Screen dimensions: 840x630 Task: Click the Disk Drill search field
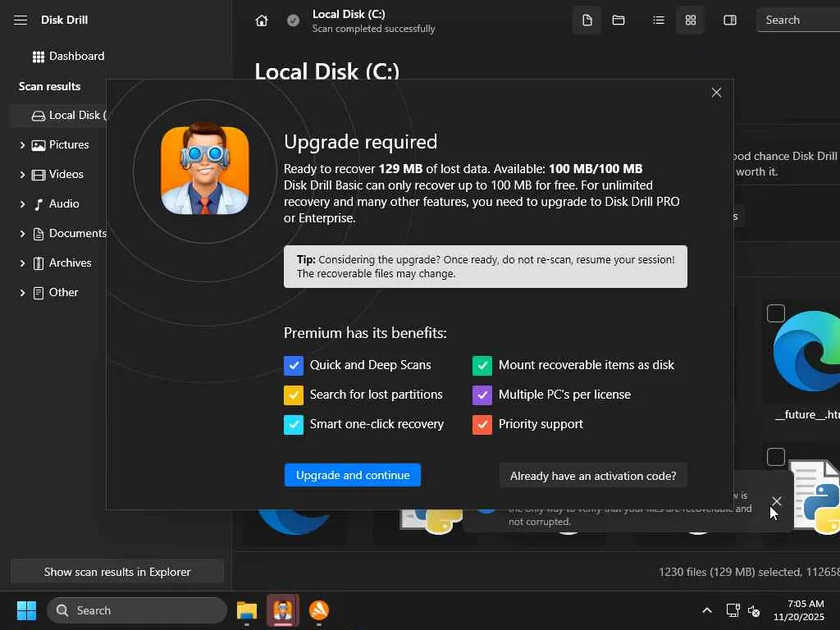click(798, 21)
